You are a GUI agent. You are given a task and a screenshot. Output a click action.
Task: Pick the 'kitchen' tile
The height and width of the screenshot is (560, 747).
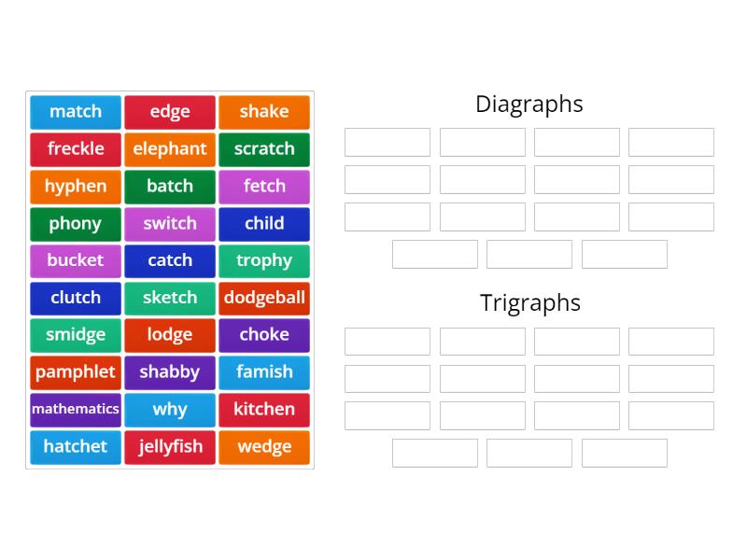click(264, 410)
